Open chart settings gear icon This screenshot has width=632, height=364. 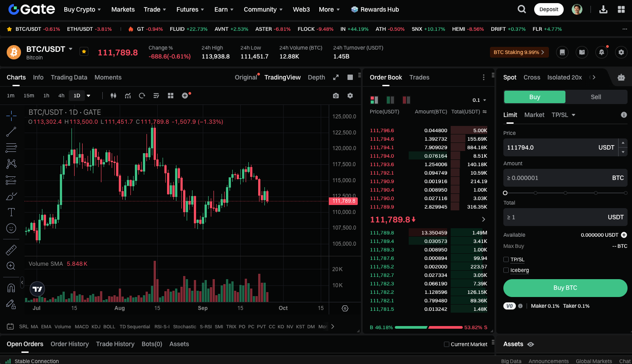[x=350, y=96]
